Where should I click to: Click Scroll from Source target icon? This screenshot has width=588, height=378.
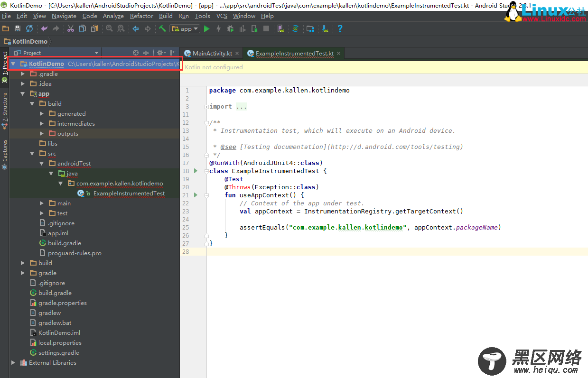[x=136, y=53]
